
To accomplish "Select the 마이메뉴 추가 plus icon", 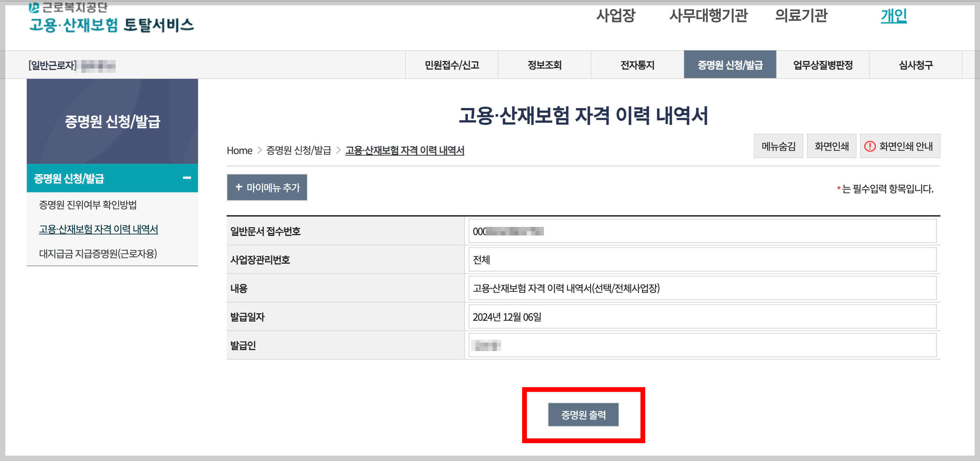I will tap(239, 187).
